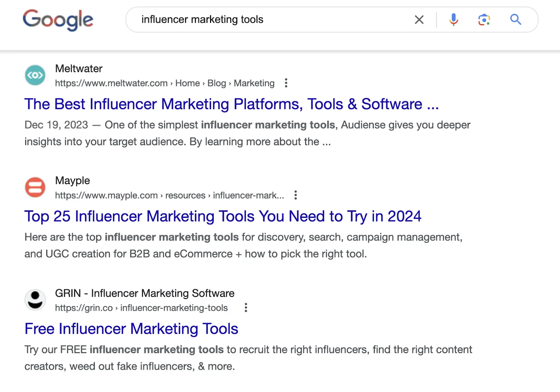The image size is (560, 392).
Task: Click the Blog breadcrumb under Meltwater
Action: [217, 83]
